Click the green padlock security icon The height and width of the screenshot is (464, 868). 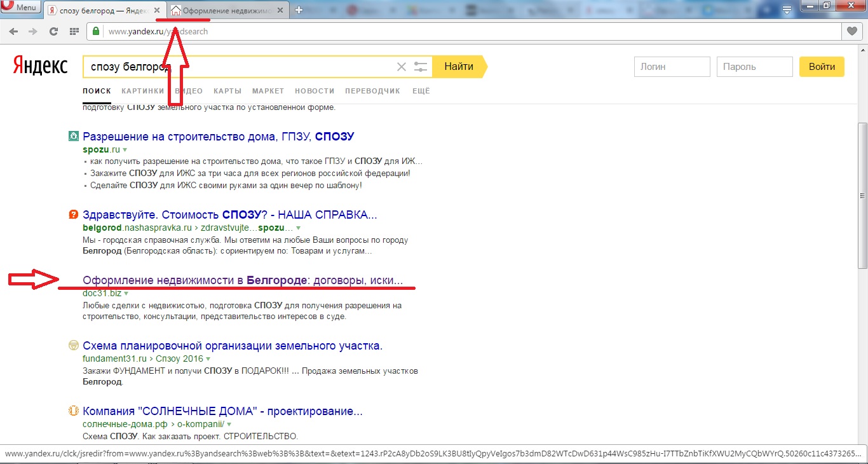tap(96, 31)
